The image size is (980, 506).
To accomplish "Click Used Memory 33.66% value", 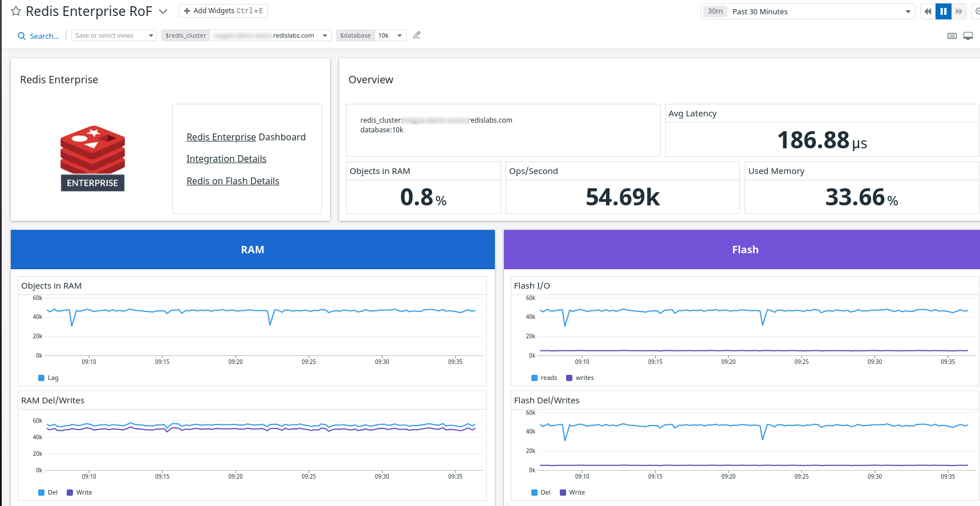I will (x=861, y=197).
